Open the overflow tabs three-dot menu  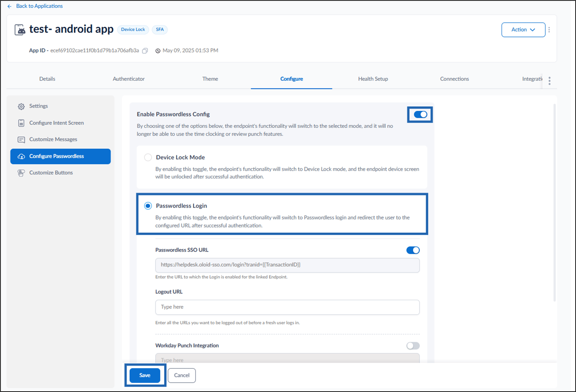pyautogui.click(x=549, y=81)
